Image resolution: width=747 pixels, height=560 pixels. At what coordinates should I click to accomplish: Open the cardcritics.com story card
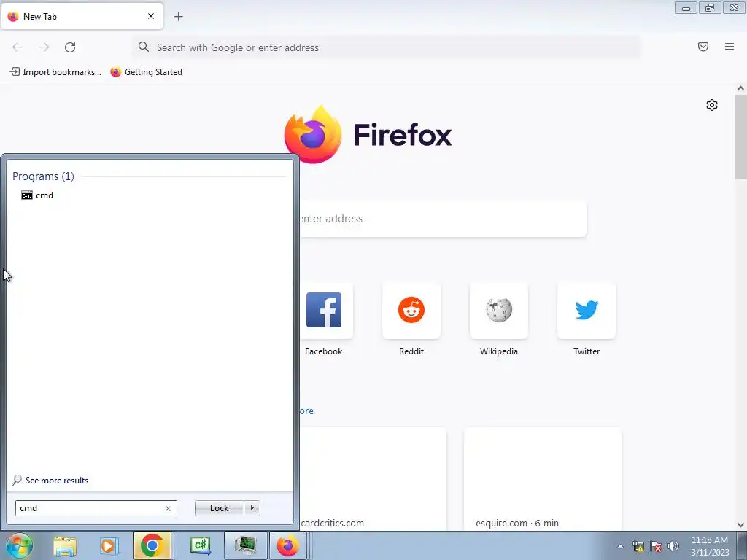click(x=373, y=478)
